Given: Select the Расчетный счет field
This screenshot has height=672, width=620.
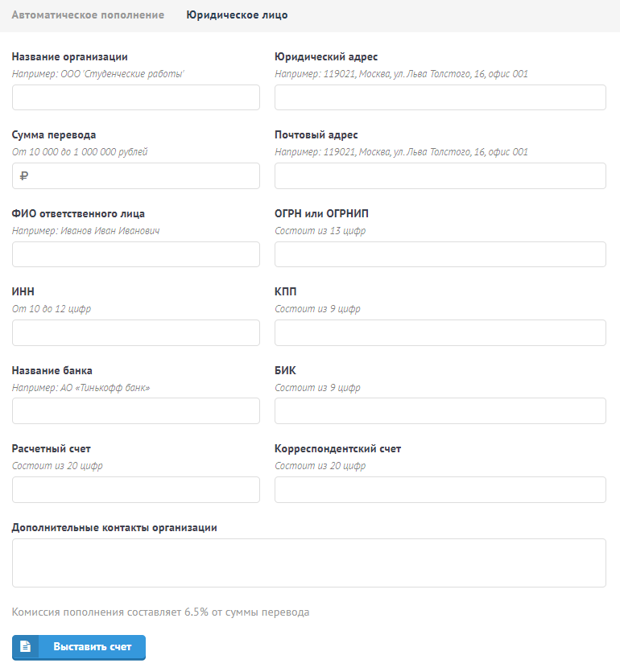Looking at the screenshot, I should point(136,489).
